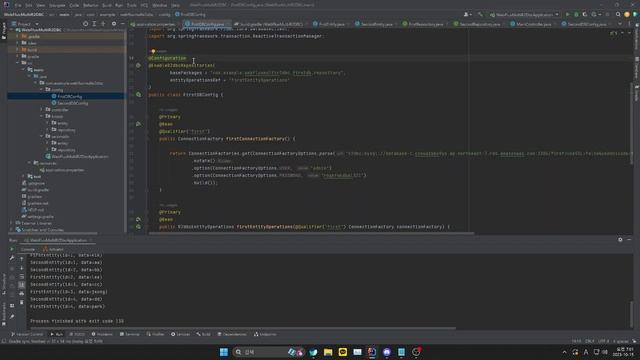Click the Search Everywhere magnifier icon
Viewport: 640px width, 360px height.
point(618,14)
